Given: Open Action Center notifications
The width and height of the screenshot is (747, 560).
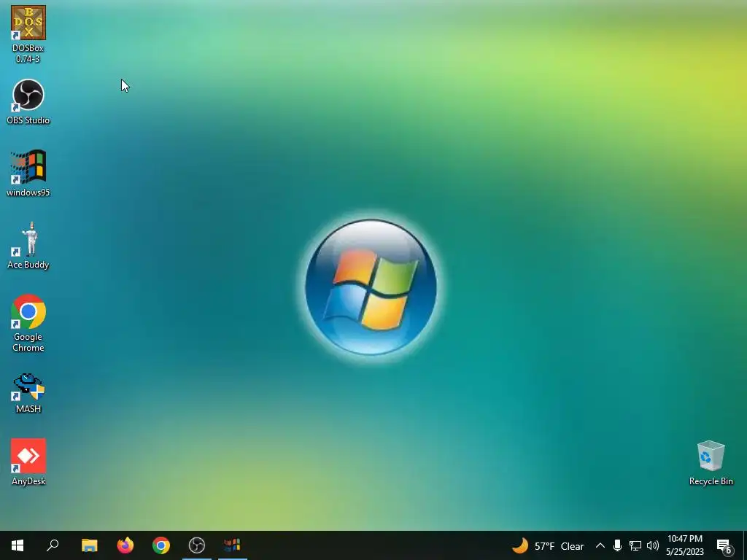Looking at the screenshot, I should click(724, 546).
